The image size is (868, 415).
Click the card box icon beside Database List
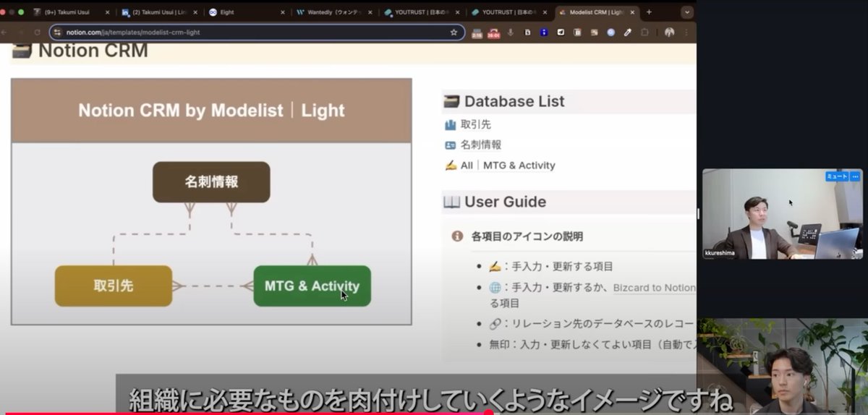pos(451,101)
